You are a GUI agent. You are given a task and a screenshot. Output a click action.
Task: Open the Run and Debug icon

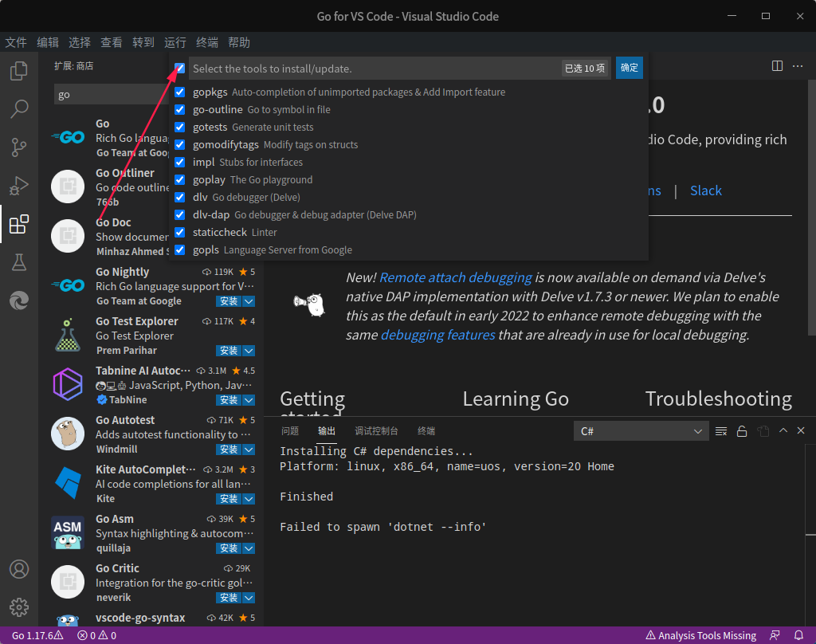[x=19, y=186]
